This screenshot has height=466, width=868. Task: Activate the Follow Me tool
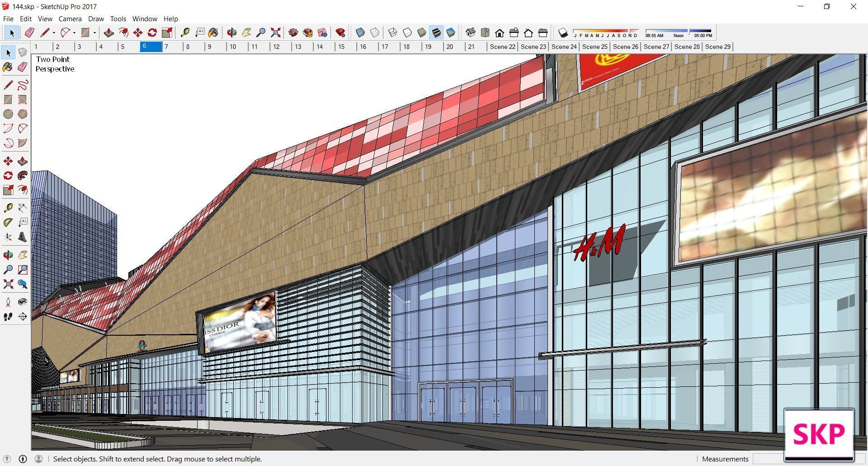pos(23,176)
